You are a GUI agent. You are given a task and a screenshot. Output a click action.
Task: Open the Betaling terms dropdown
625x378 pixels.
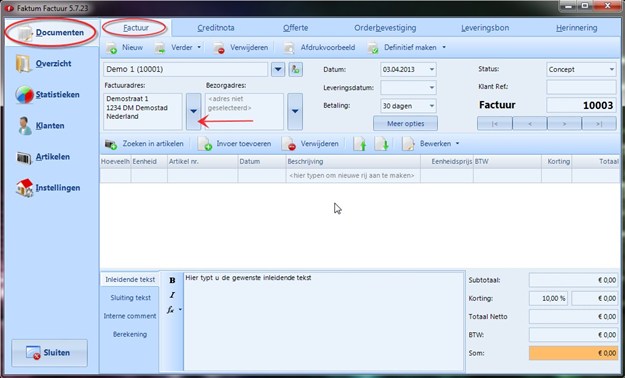432,106
